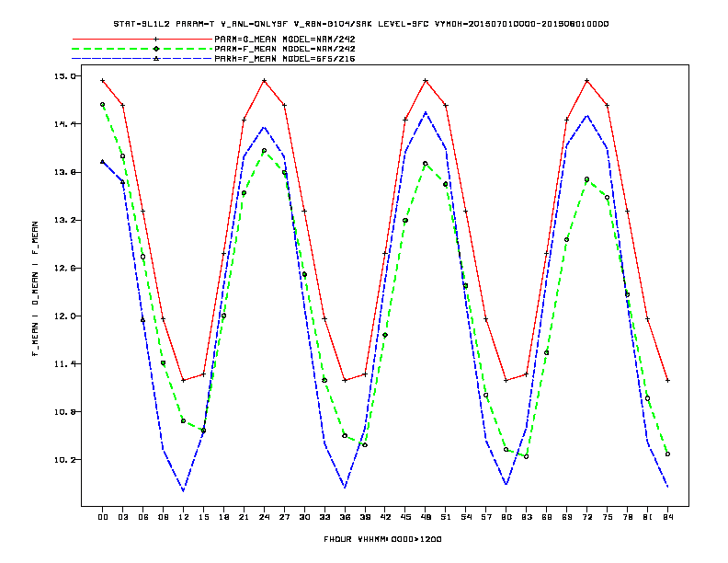This screenshot has width=728, height=563.
Task: Click the blue line peak at hour 72
Action: click(x=586, y=115)
